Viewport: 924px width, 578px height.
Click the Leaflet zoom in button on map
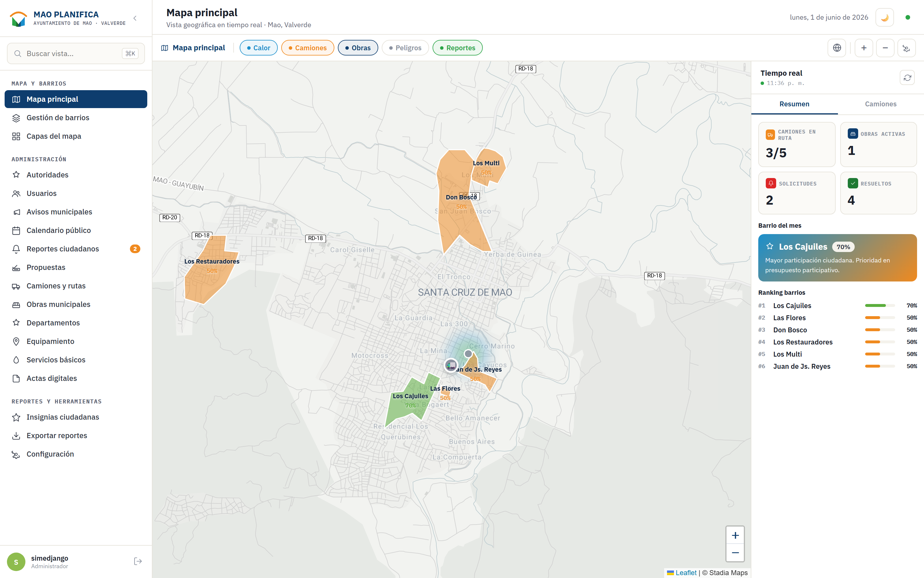(x=735, y=535)
